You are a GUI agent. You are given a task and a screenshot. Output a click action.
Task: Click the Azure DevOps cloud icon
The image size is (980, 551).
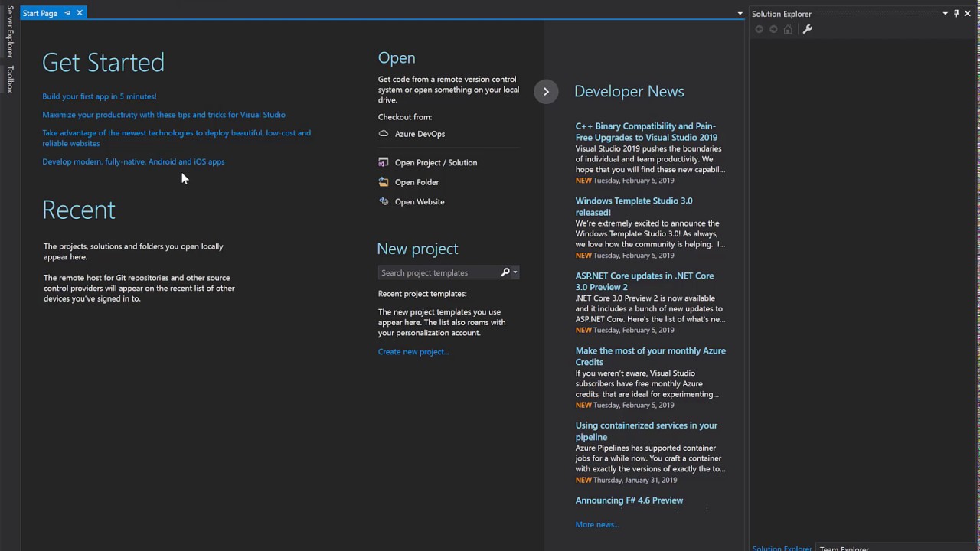point(384,134)
